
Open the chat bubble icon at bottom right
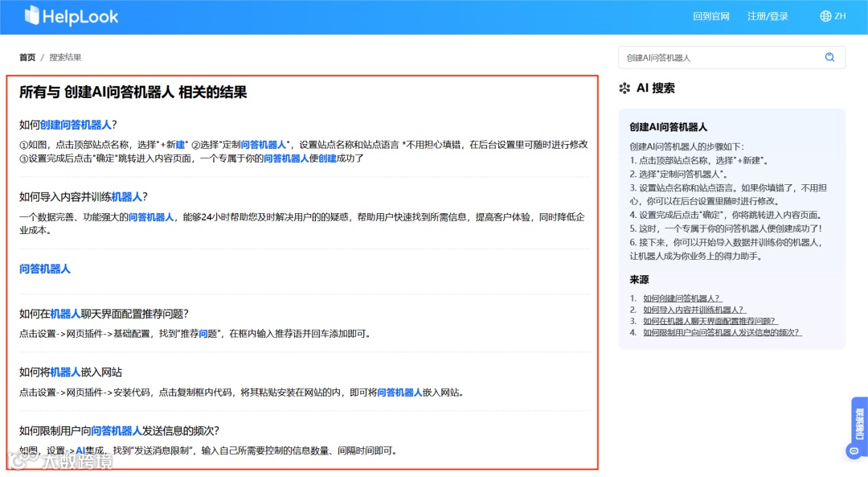point(852,452)
